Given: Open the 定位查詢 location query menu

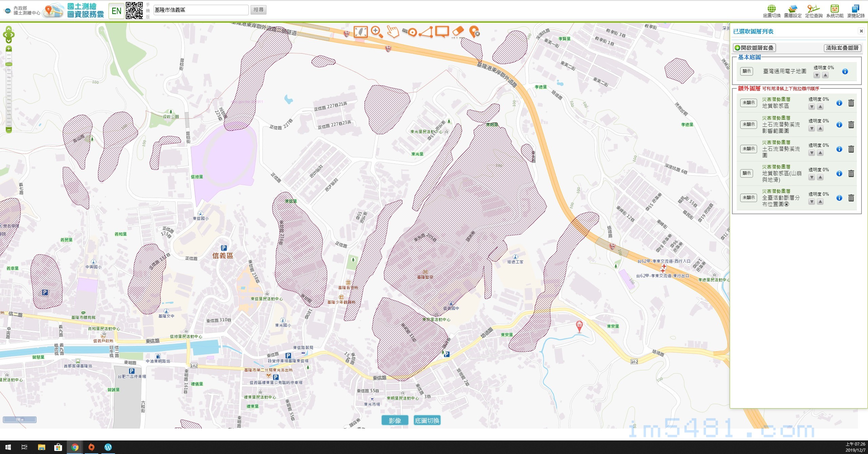Looking at the screenshot, I should (x=814, y=11).
